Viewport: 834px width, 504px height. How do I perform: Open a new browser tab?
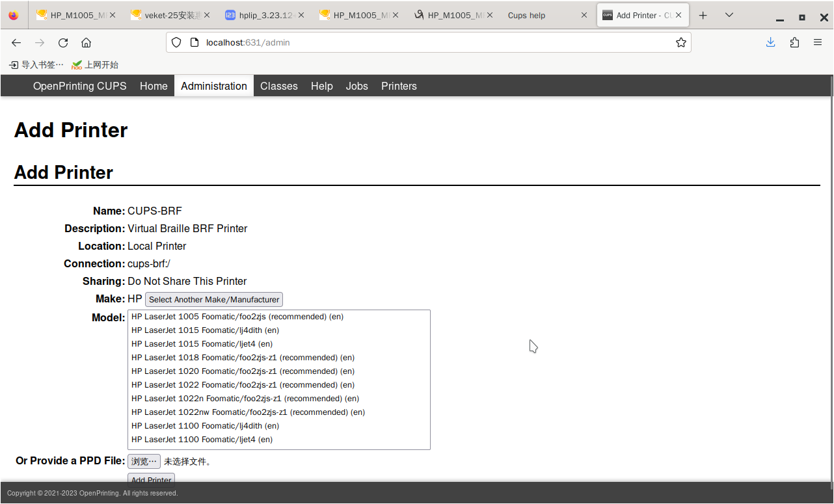coord(703,15)
